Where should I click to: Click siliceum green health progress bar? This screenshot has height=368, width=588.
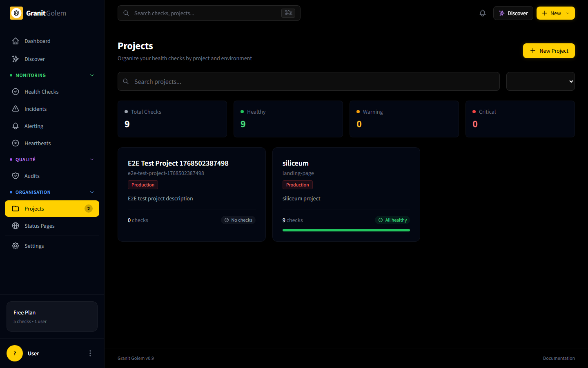[346, 230]
